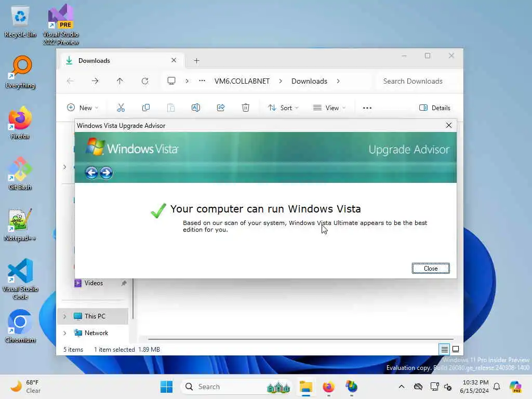Open the New dropdown in File Explorer

83,108
